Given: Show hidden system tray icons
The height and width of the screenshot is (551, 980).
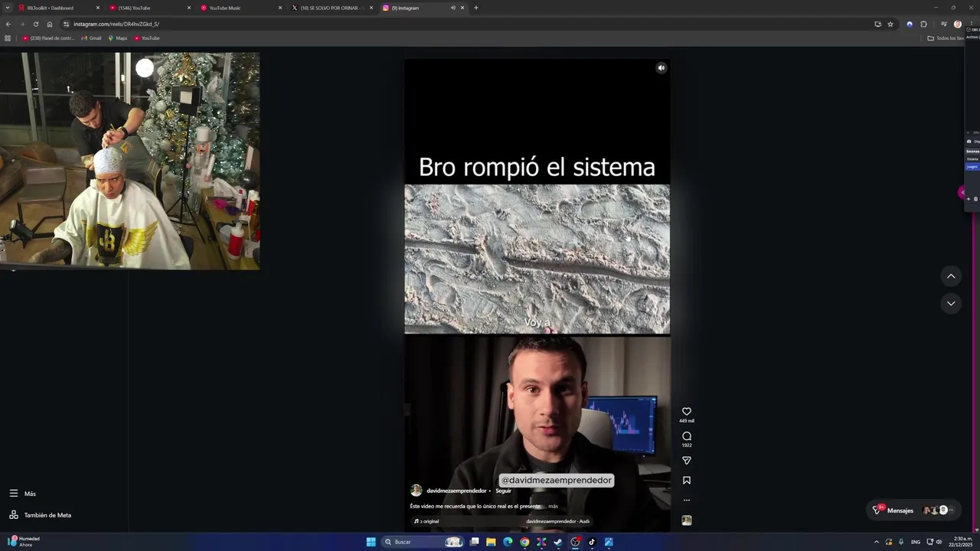Looking at the screenshot, I should (x=877, y=542).
